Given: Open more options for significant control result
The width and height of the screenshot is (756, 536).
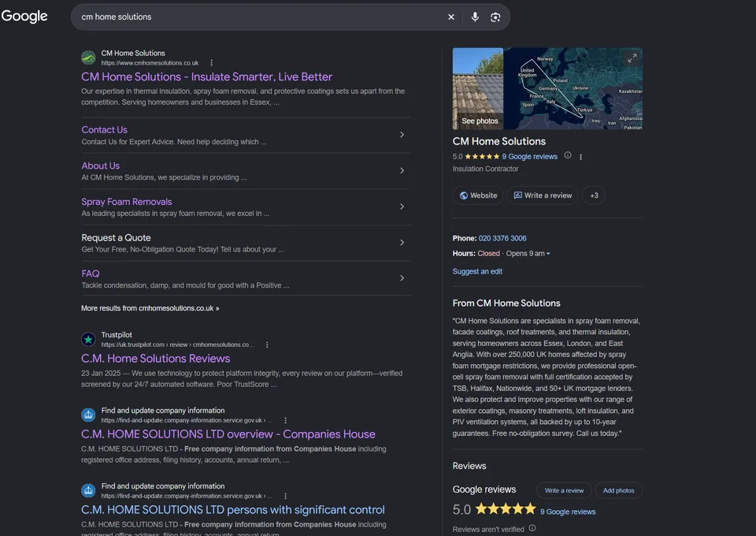Looking at the screenshot, I should tap(285, 496).
